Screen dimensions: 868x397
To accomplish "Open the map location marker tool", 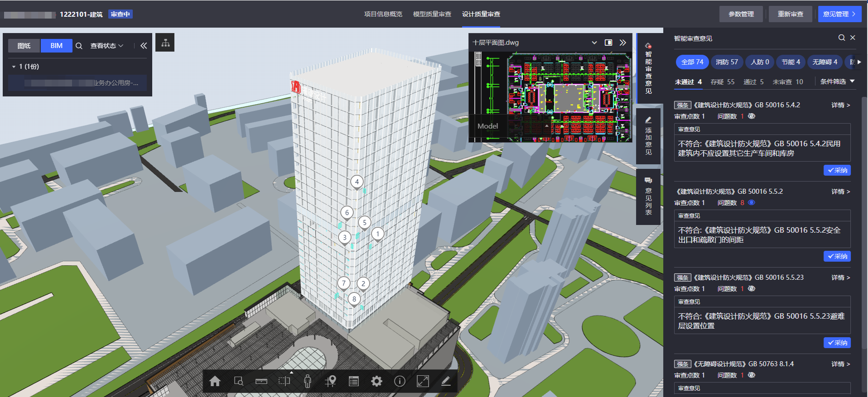I will [331, 382].
